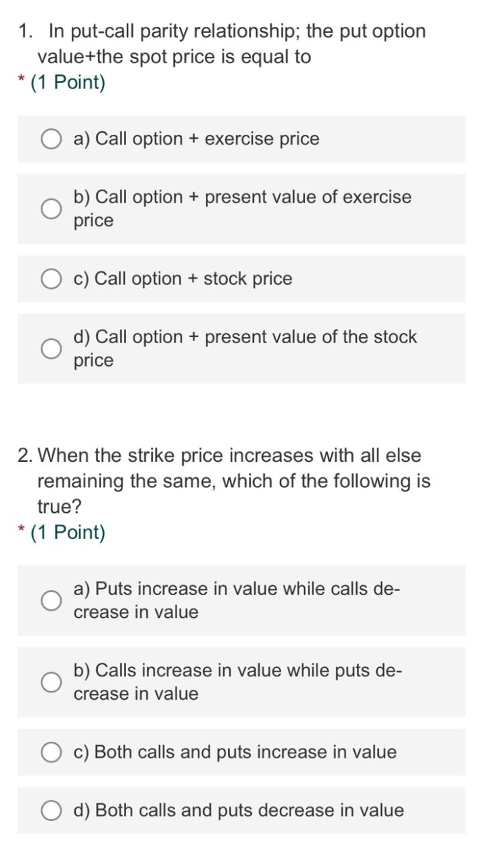This screenshot has width=483, height=868.
Task: Select 'c) Call option + stock price' option
Action: (x=51, y=278)
